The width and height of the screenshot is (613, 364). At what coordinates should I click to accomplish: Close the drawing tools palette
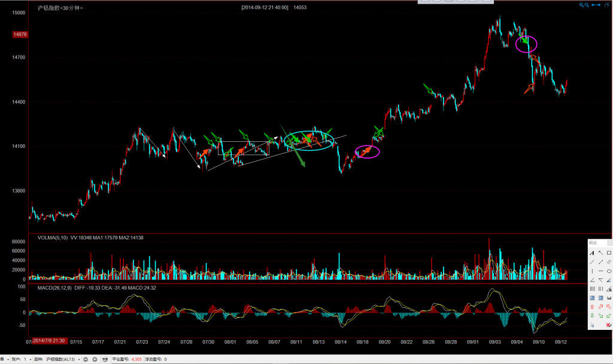click(609, 242)
